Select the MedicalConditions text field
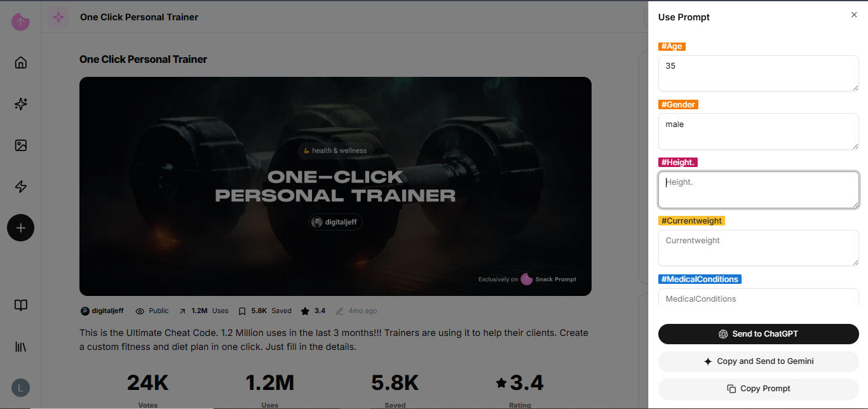 [x=758, y=298]
